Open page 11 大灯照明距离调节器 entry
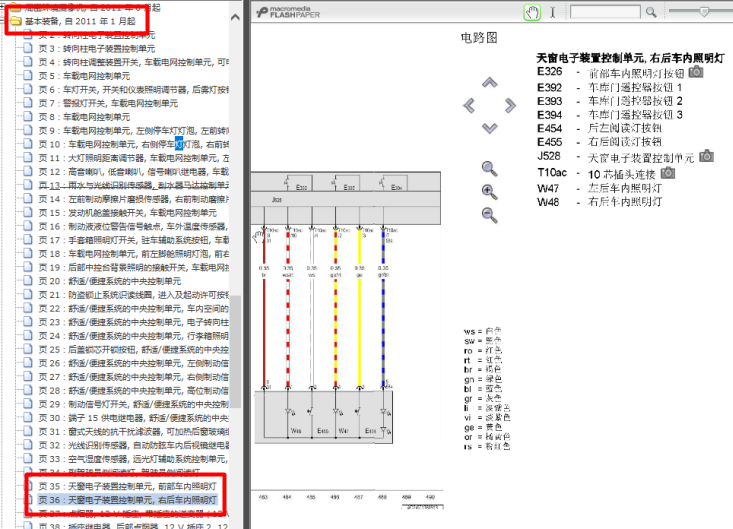The image size is (733, 529). tap(133, 158)
